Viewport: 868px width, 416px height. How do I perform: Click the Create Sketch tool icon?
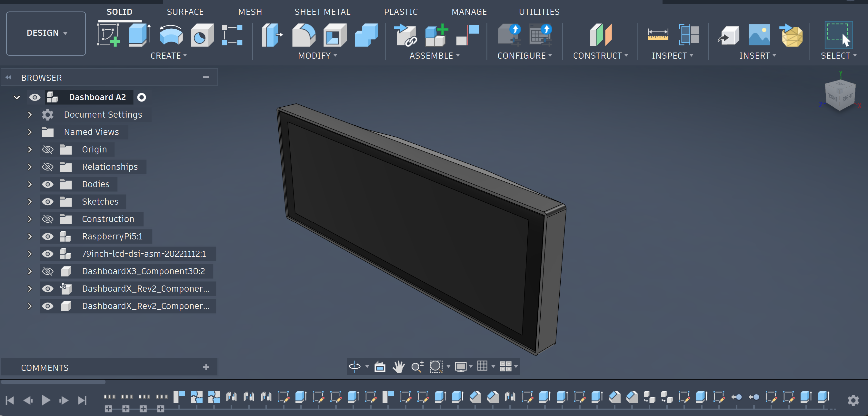tap(108, 35)
